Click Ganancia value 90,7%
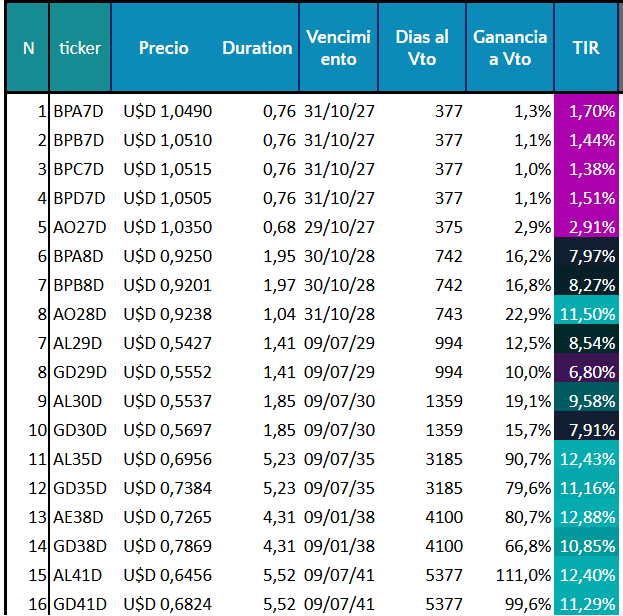 [528, 459]
